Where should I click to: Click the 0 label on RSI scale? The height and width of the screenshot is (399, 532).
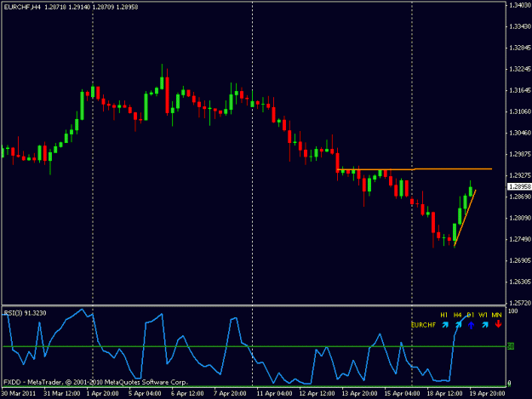coord(509,384)
